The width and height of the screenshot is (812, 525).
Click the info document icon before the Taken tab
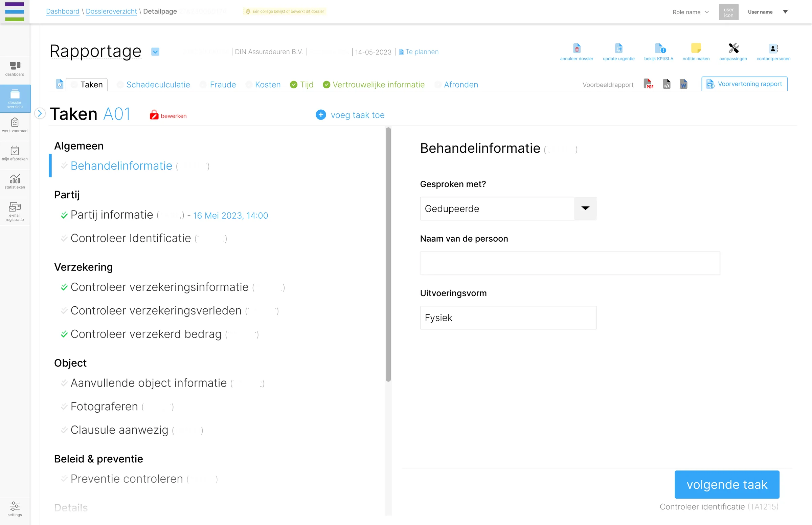pos(59,84)
